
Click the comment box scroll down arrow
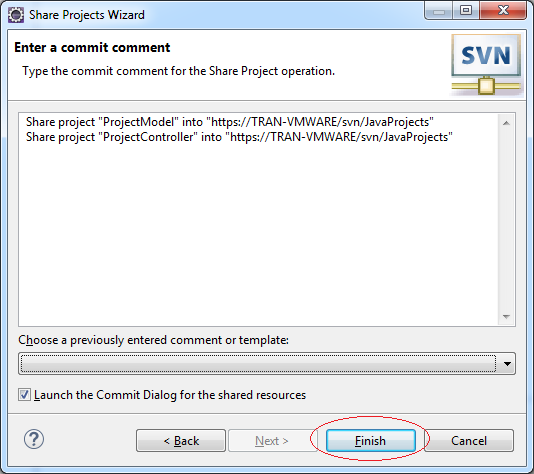coord(506,317)
